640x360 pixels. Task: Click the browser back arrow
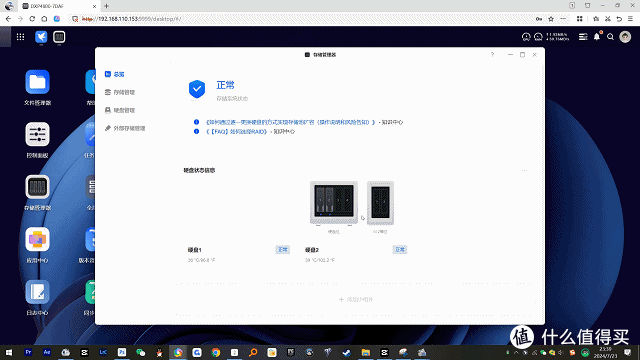pos(8,19)
